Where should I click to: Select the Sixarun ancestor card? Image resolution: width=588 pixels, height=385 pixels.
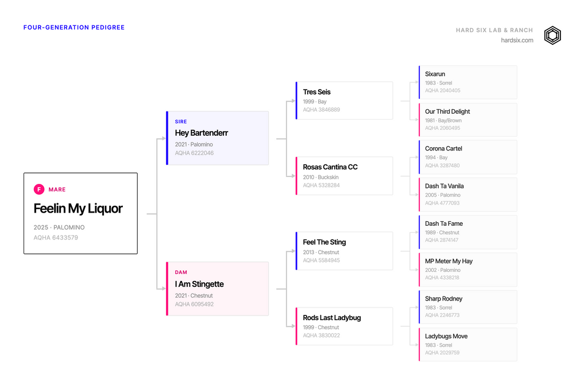pos(468,82)
